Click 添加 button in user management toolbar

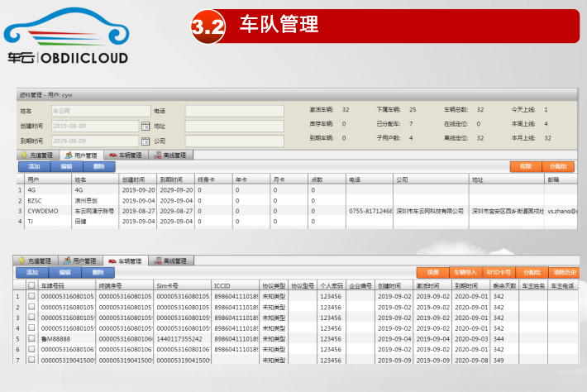click(33, 166)
